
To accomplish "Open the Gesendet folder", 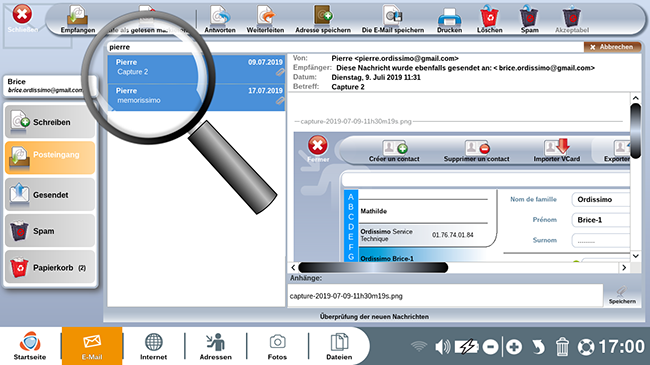I will 50,195.
